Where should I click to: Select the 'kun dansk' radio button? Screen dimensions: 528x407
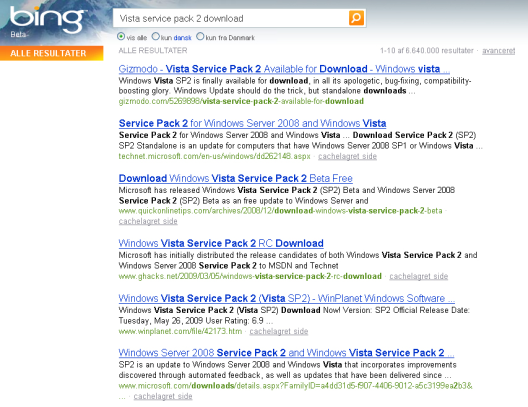click(x=156, y=36)
